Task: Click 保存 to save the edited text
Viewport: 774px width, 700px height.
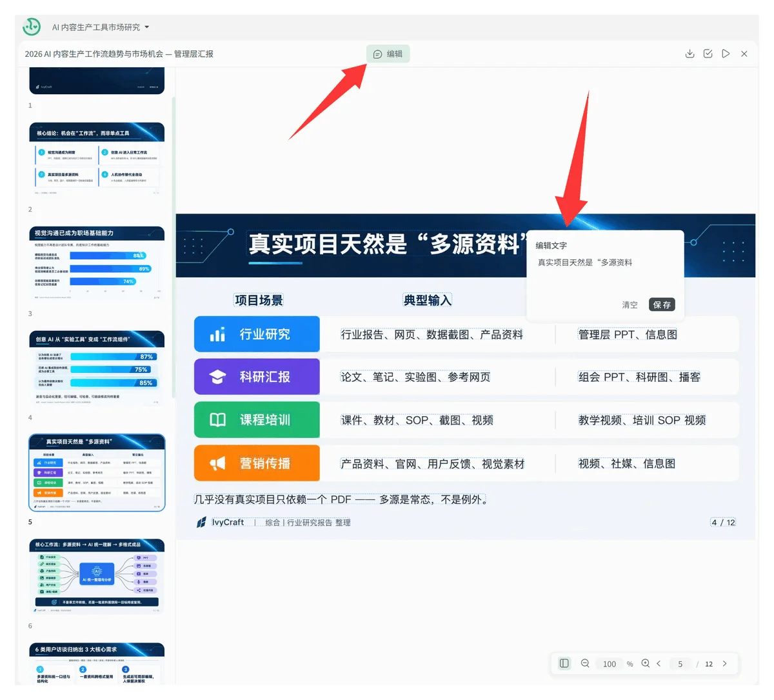Action: click(662, 305)
